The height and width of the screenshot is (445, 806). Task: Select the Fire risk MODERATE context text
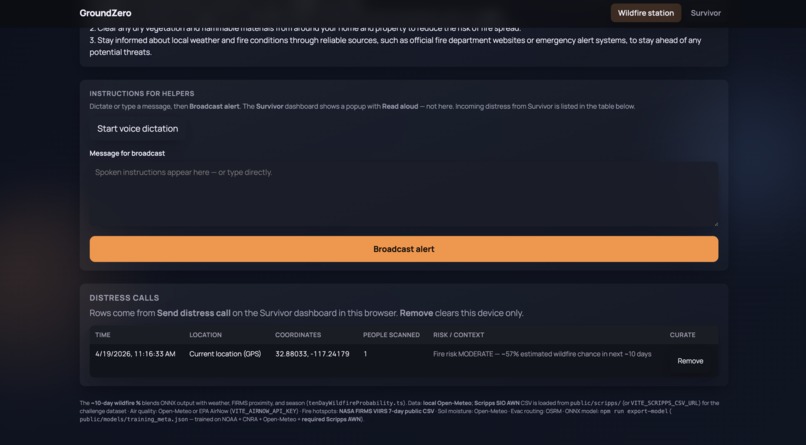point(542,354)
